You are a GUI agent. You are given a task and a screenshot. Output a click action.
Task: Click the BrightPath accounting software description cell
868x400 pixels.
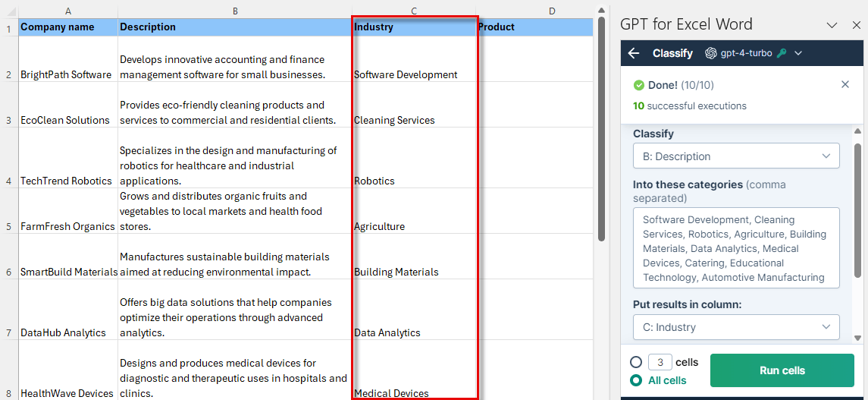[235, 59]
